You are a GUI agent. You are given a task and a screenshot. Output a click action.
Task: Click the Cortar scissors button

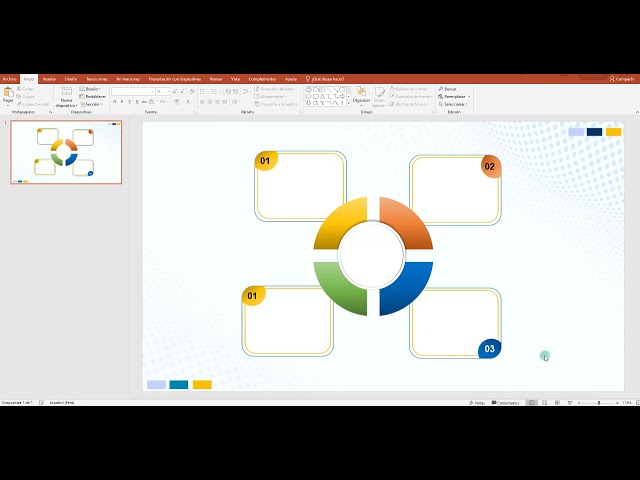pyautogui.click(x=25, y=89)
